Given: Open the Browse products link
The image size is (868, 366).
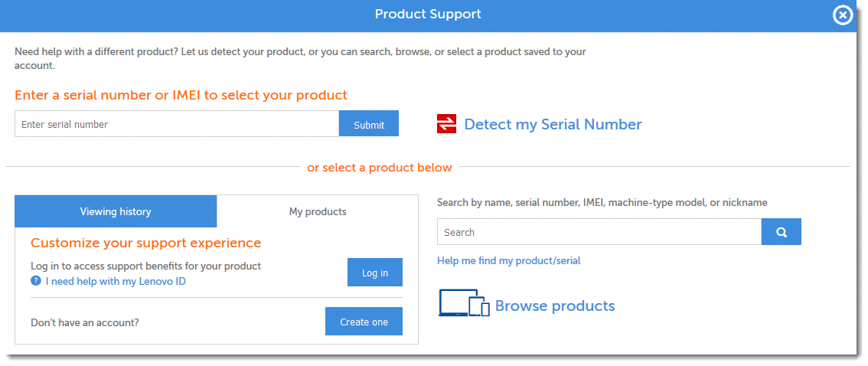Looking at the screenshot, I should click(555, 306).
